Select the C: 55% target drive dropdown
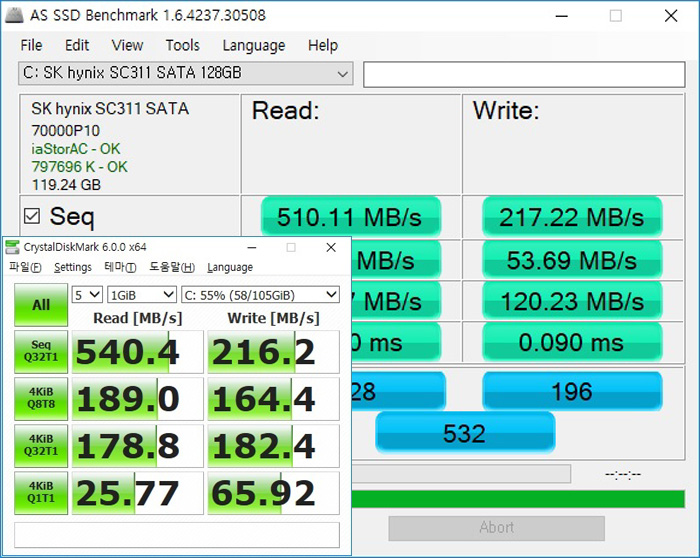This screenshot has width=700, height=558. [261, 295]
